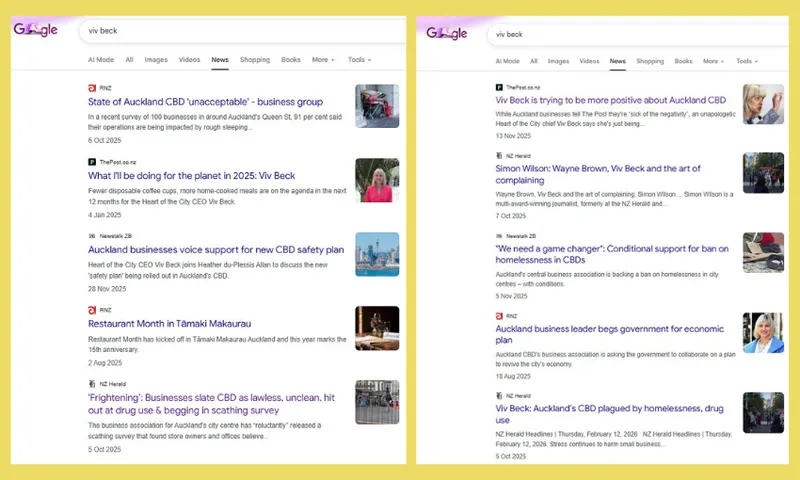Open 'Restaurant Month in Tāmaki Makaurau' headline
This screenshot has height=480, width=800.
(x=169, y=324)
